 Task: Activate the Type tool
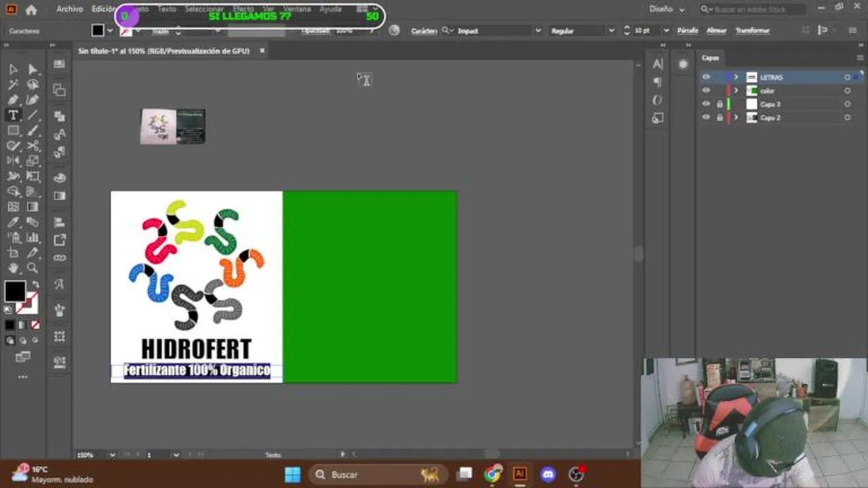(x=13, y=115)
